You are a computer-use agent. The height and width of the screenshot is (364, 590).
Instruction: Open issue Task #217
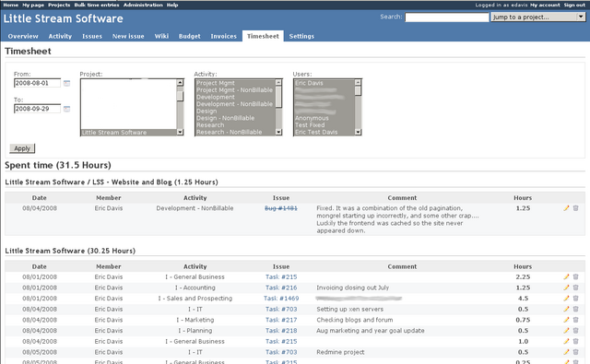click(281, 320)
